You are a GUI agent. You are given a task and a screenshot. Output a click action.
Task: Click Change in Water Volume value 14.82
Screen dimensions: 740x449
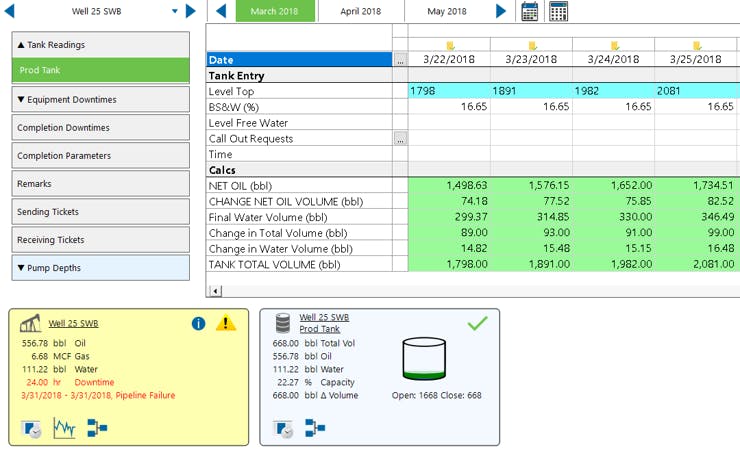[x=449, y=248]
